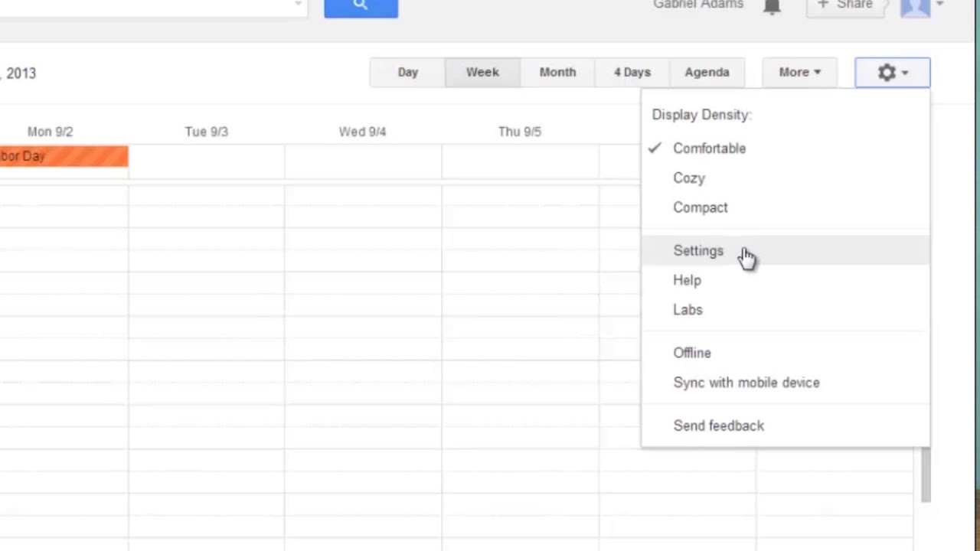Click the calendar vertical scrollbar
Screen dimensions: 980x551
coord(926,474)
